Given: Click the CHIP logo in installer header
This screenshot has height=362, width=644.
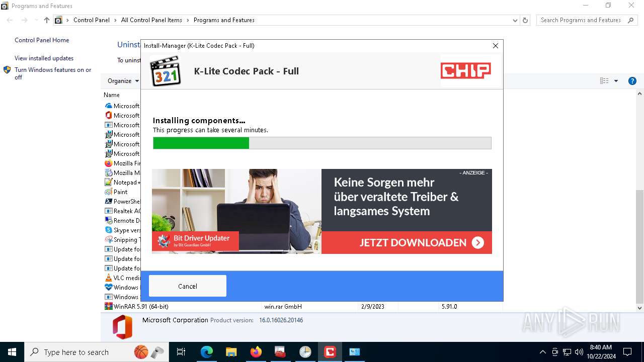Looking at the screenshot, I should pos(466,71).
